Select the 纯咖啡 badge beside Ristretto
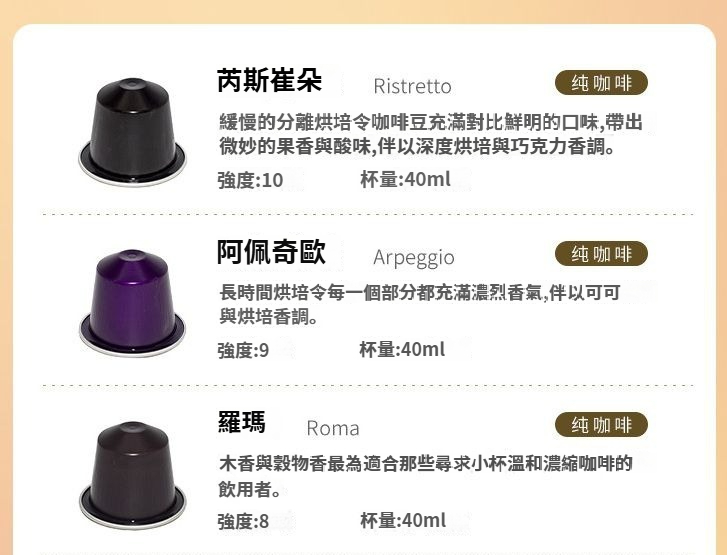This screenshot has width=727, height=555. point(601,83)
